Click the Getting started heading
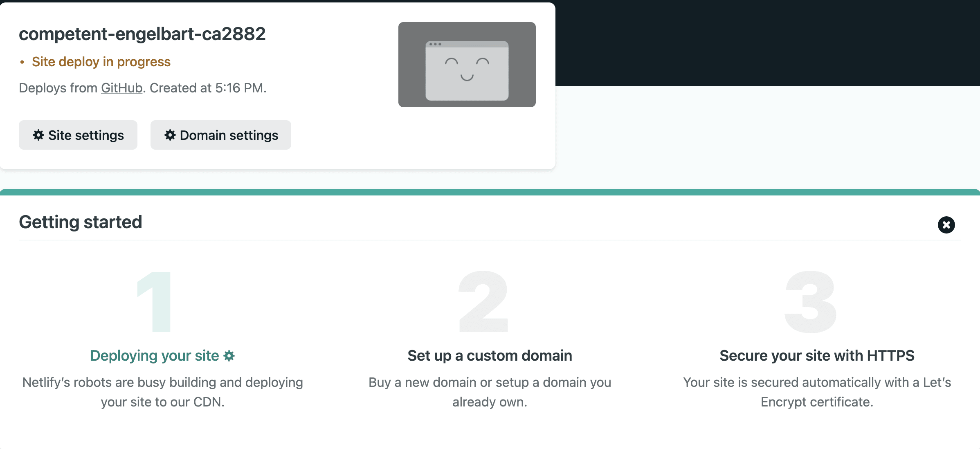The image size is (980, 449). tap(80, 222)
